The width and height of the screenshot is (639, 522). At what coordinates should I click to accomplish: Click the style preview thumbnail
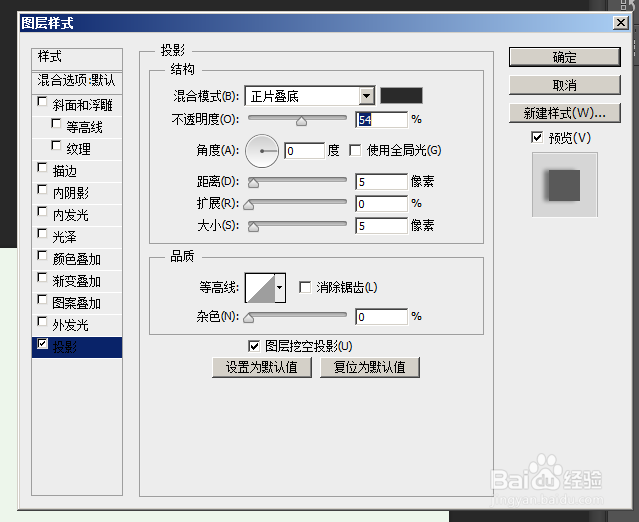[x=564, y=185]
